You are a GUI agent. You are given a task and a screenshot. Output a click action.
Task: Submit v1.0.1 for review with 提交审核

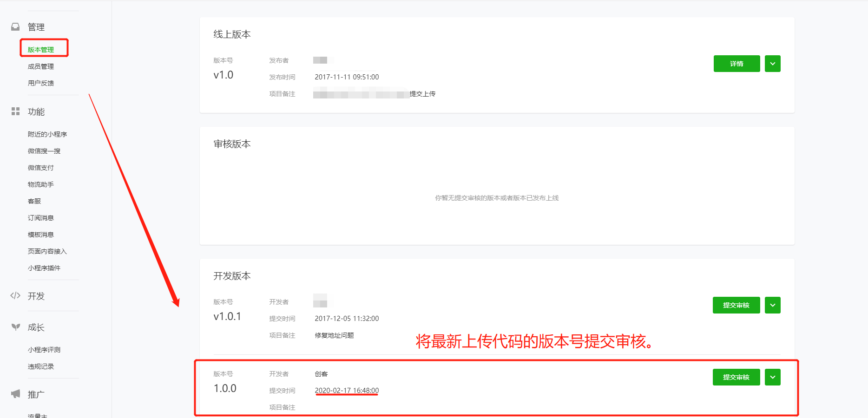pos(736,305)
